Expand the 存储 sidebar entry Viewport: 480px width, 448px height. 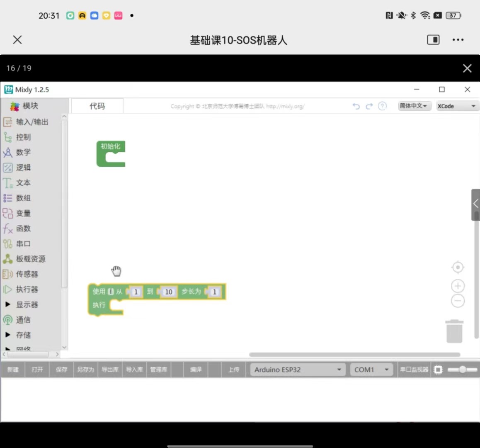(7, 335)
